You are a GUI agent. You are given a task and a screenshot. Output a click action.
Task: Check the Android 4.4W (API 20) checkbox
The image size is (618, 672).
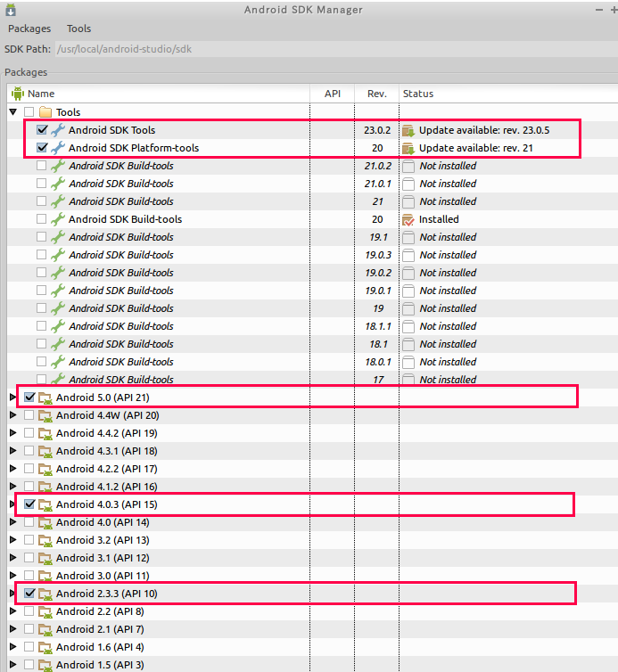29,414
